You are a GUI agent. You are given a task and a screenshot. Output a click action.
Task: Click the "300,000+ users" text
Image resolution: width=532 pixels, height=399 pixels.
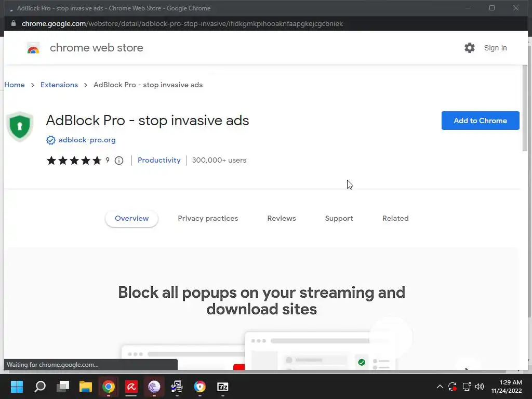pos(219,160)
